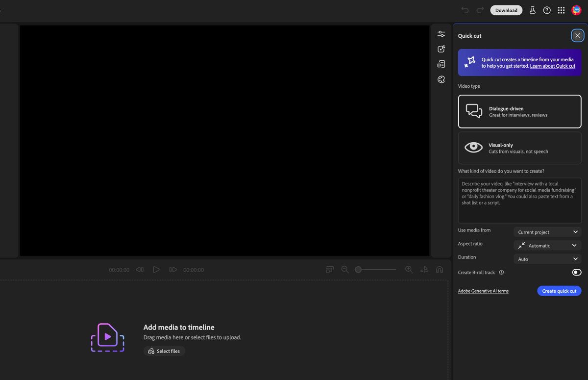
Task: Click the undo arrow
Action: click(465, 10)
